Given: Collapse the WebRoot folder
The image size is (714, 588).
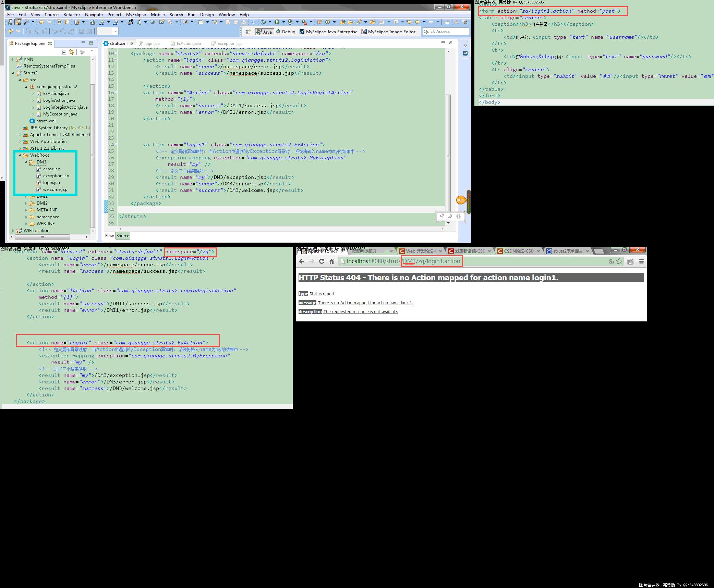Looking at the screenshot, I should [20, 155].
